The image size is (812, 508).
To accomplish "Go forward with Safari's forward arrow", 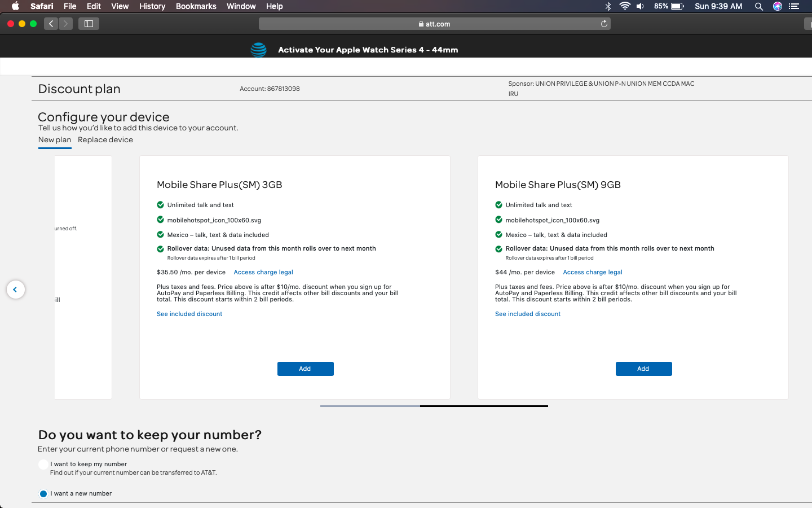I will 65,24.
